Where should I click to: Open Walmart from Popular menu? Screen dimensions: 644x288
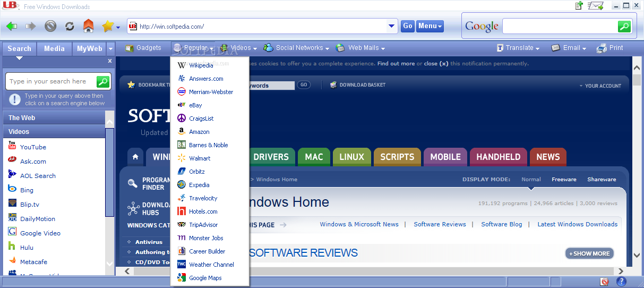click(210, 158)
